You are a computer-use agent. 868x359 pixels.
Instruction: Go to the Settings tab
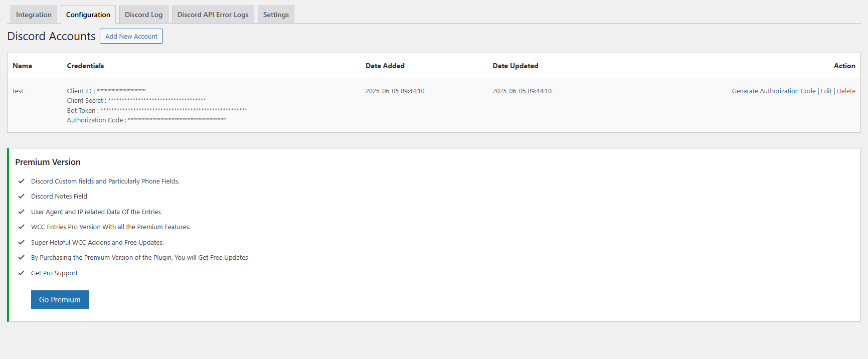276,15
